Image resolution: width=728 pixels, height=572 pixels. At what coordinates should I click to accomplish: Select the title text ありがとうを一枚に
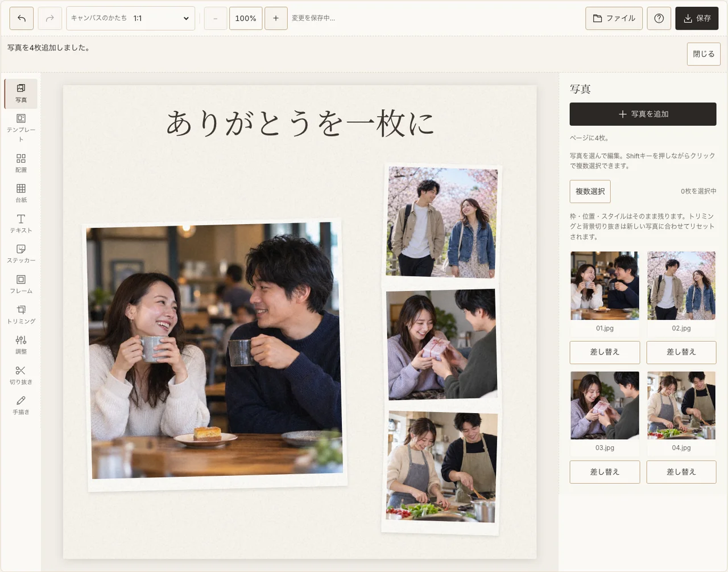point(300,124)
